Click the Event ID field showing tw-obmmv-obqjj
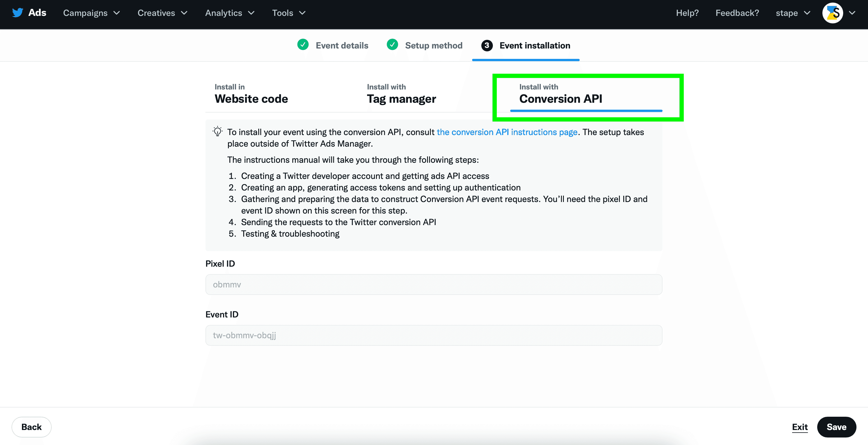This screenshot has height=445, width=868. [x=434, y=335]
